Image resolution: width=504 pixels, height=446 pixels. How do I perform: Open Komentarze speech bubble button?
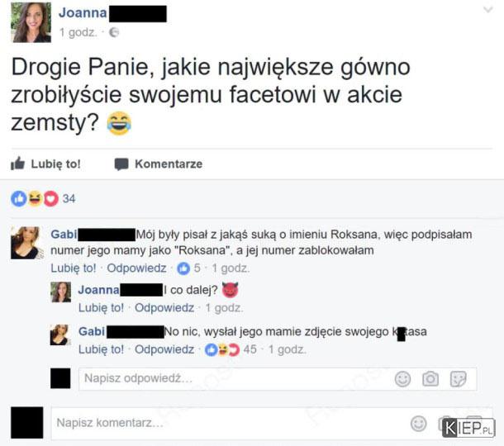coord(159,164)
